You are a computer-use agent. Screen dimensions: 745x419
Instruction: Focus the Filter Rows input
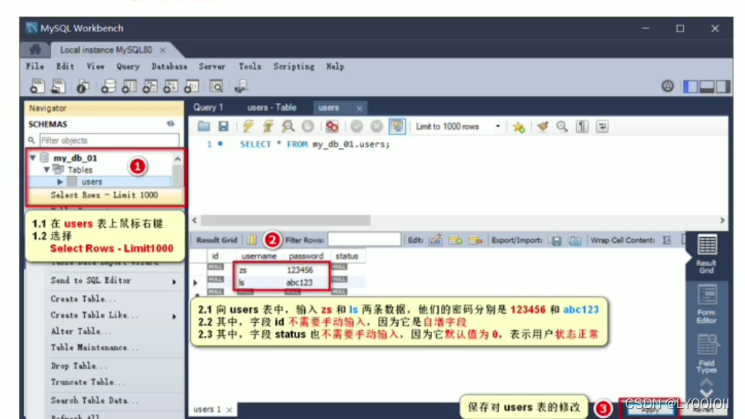point(364,239)
